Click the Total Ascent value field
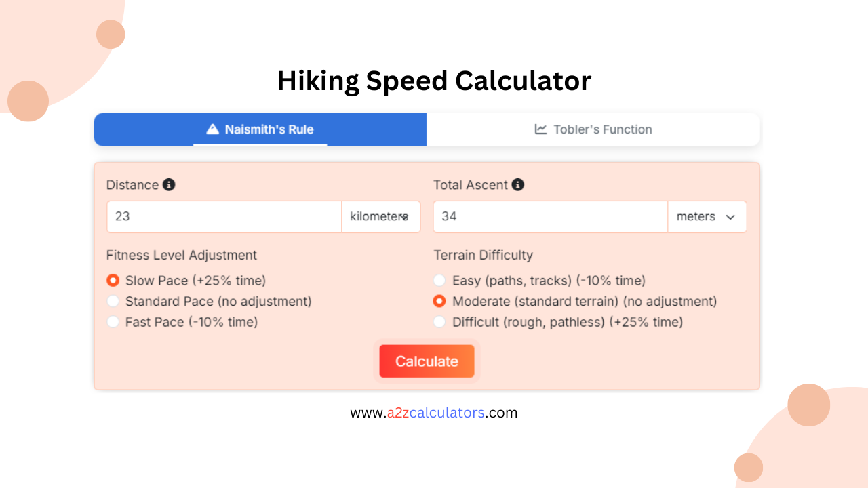Viewport: 868px width, 488px height. tap(549, 216)
